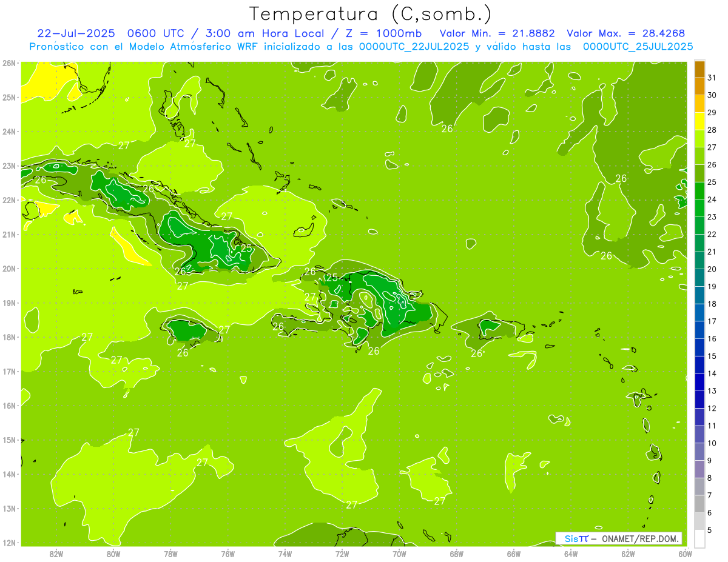Open the ONAMET/REP.DOM. credit label

(x=641, y=538)
